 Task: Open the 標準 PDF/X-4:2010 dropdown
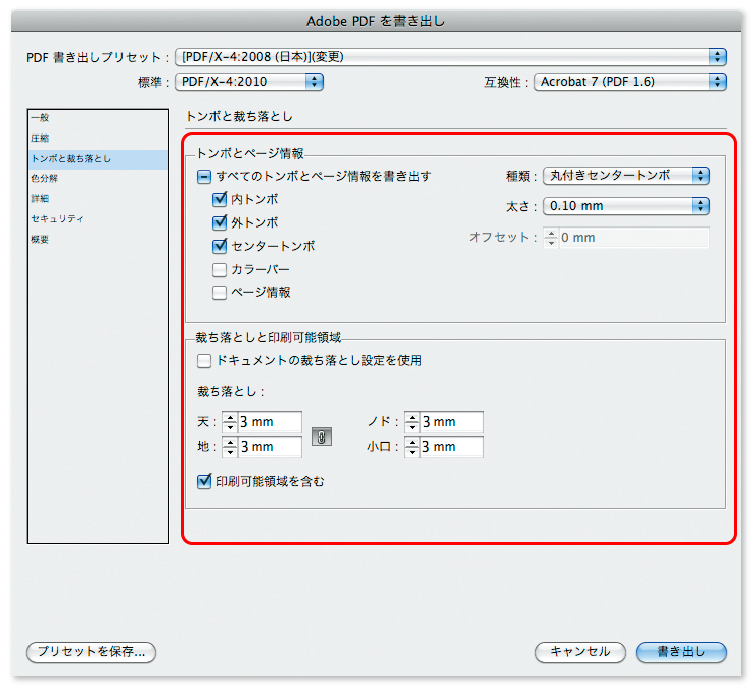(249, 82)
